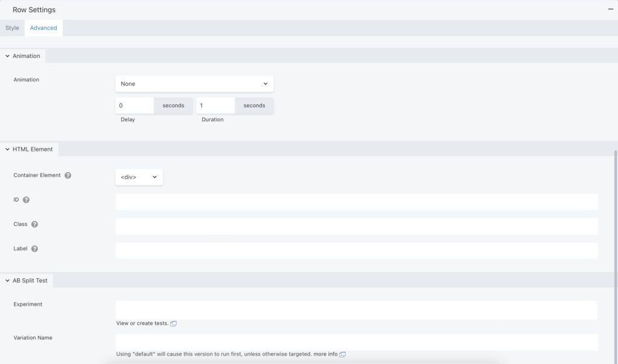Click the Duration seconds input field
Viewport: 618px width, 364px height.
click(215, 105)
